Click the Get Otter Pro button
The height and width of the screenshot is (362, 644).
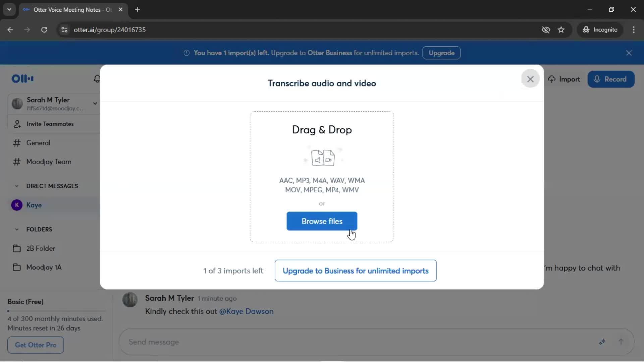point(36,345)
